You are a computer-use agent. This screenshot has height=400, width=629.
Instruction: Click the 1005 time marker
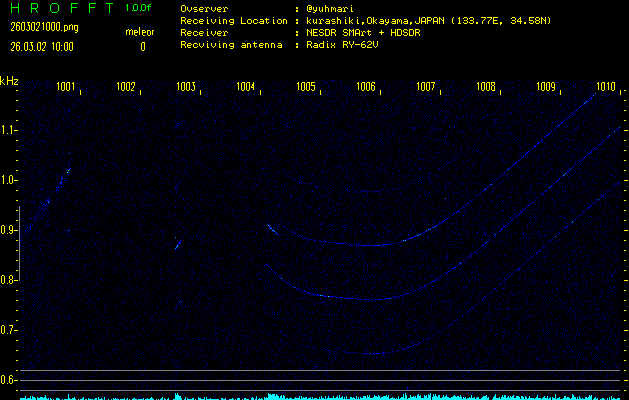[x=306, y=87]
